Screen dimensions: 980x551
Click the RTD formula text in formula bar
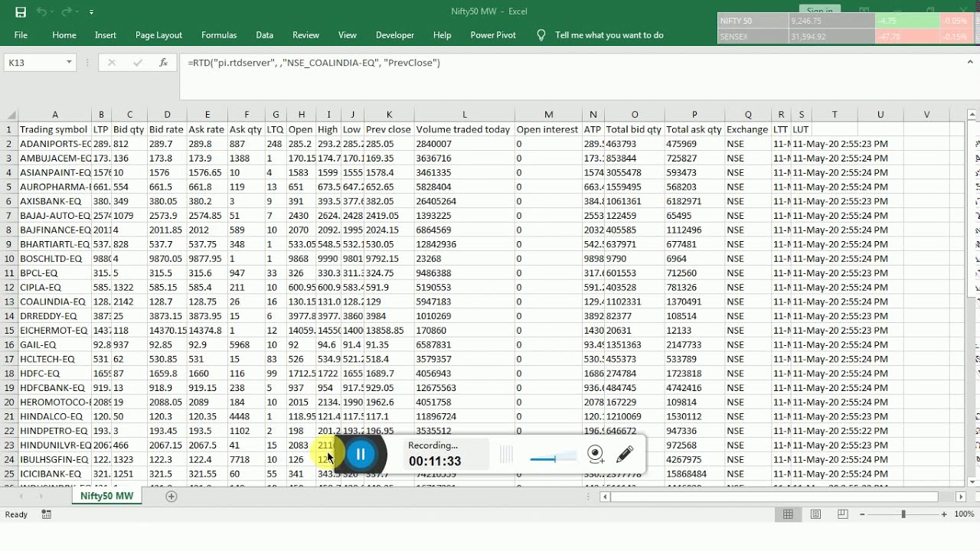314,63
